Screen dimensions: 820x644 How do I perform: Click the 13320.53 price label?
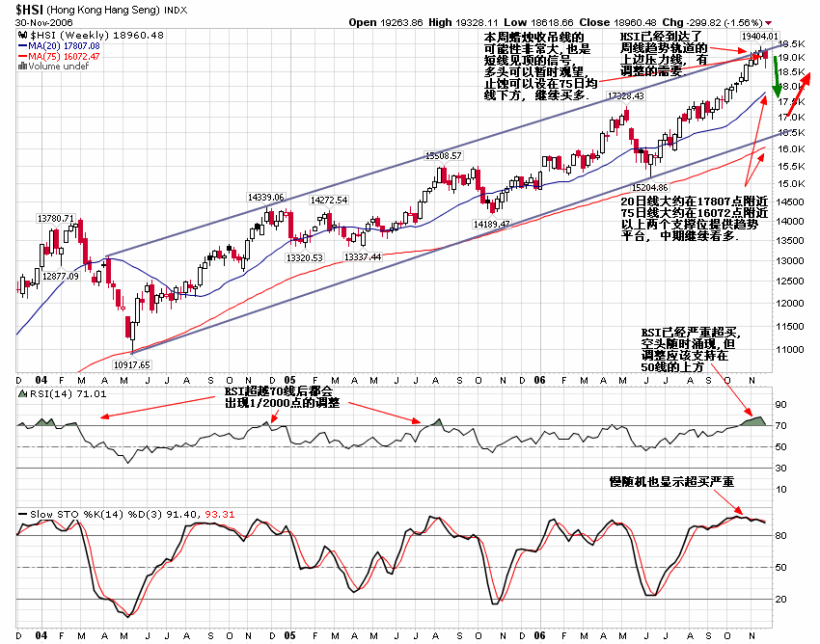coord(304,257)
